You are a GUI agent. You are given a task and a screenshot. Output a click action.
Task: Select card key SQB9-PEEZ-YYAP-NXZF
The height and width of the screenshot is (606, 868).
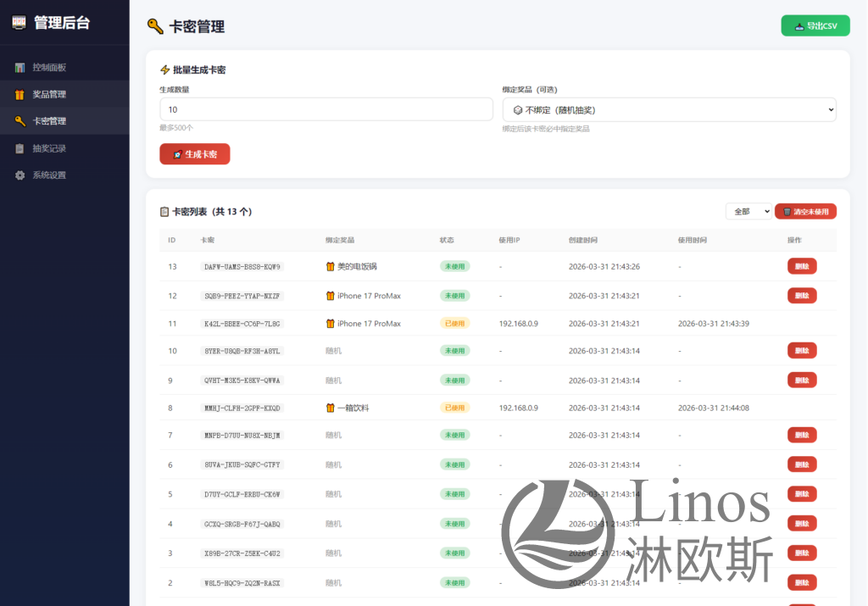(x=242, y=296)
